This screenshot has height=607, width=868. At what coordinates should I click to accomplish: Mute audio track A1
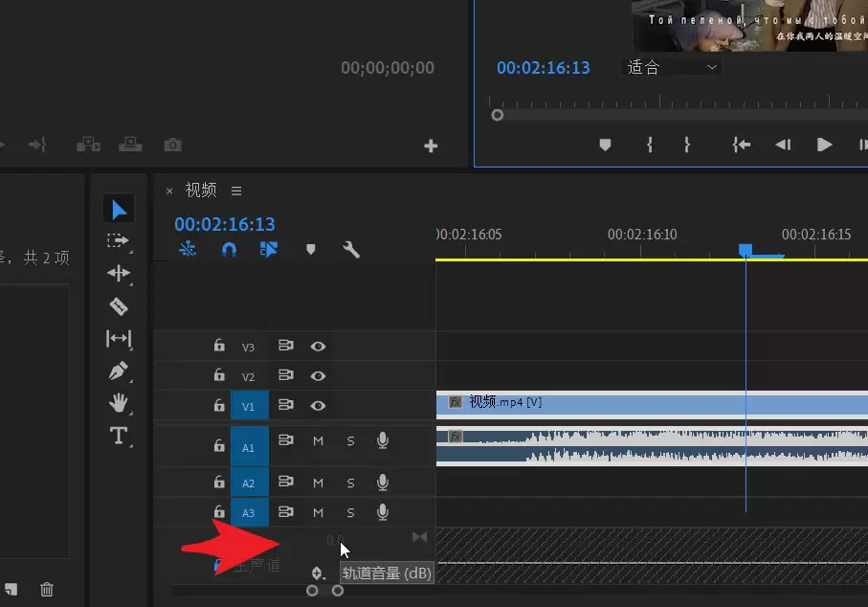[318, 441]
